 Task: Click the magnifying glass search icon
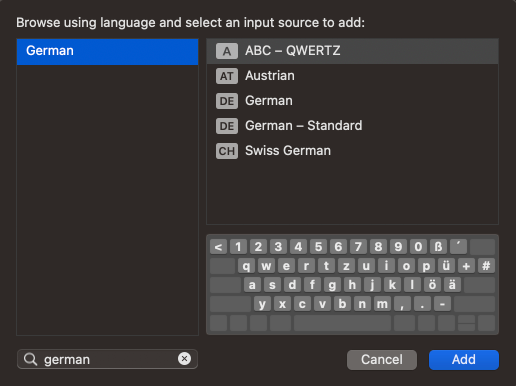point(30,359)
